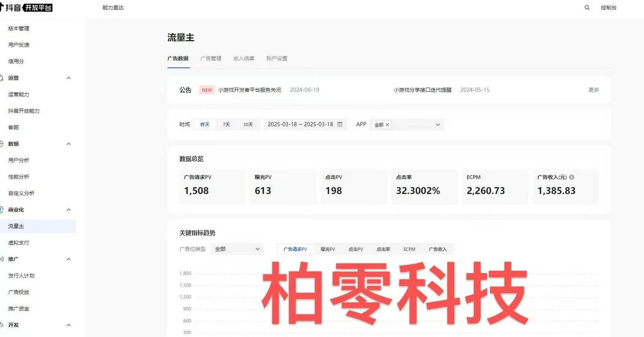Open 运营能力 in sidebar
This screenshot has height=337, width=644.
(x=19, y=94)
